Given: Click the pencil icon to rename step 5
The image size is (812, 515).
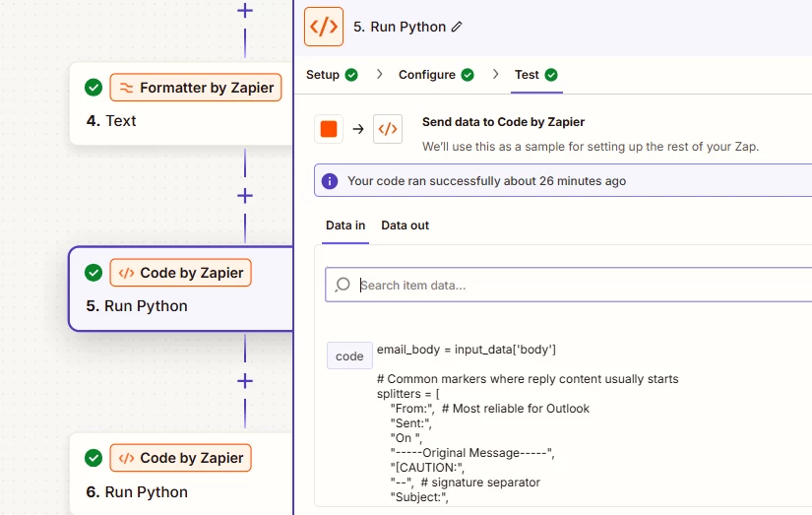Looking at the screenshot, I should pos(456,28).
